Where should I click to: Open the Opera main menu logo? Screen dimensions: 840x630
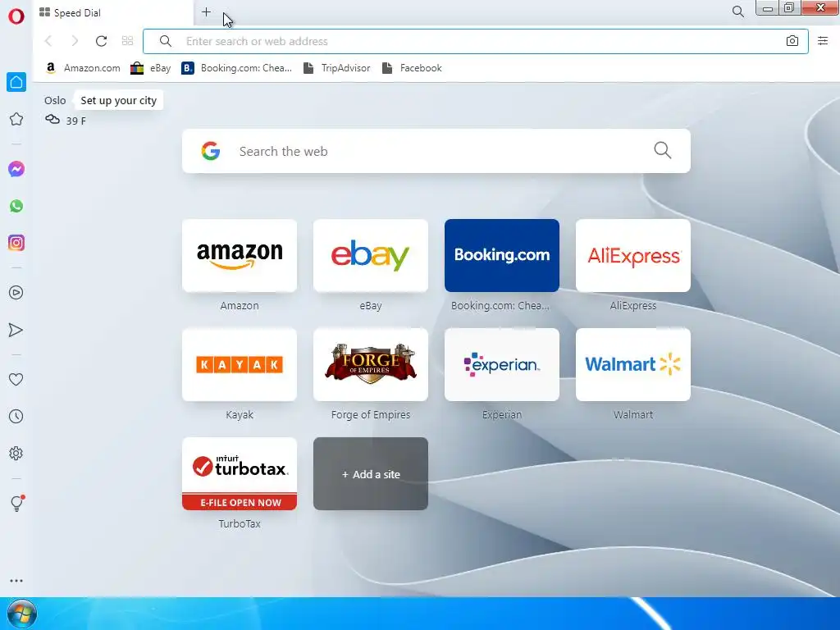pos(16,16)
